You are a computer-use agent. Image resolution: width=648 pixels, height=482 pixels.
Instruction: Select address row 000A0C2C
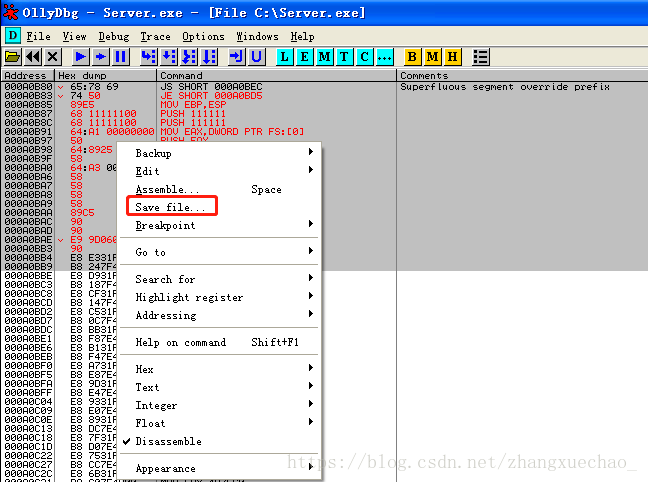point(29,473)
